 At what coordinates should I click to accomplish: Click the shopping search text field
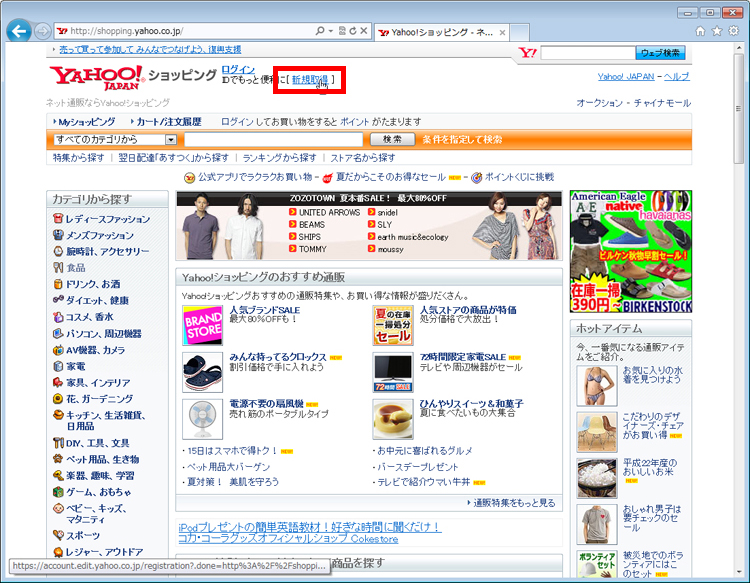tap(274, 139)
